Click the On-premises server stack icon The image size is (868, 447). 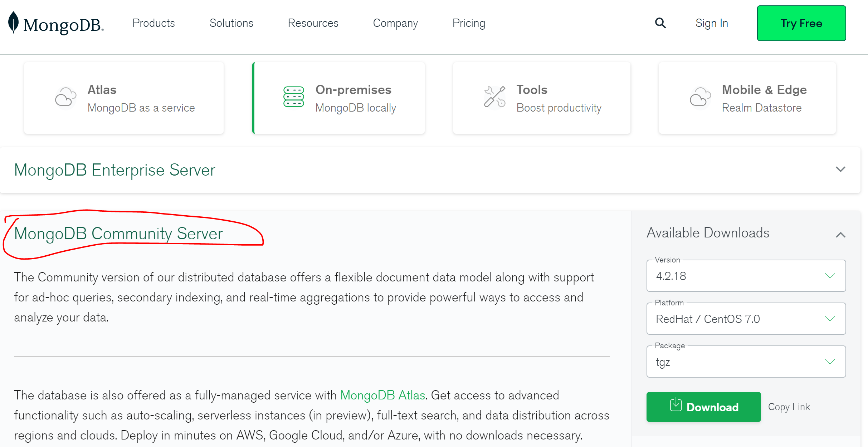point(293,97)
